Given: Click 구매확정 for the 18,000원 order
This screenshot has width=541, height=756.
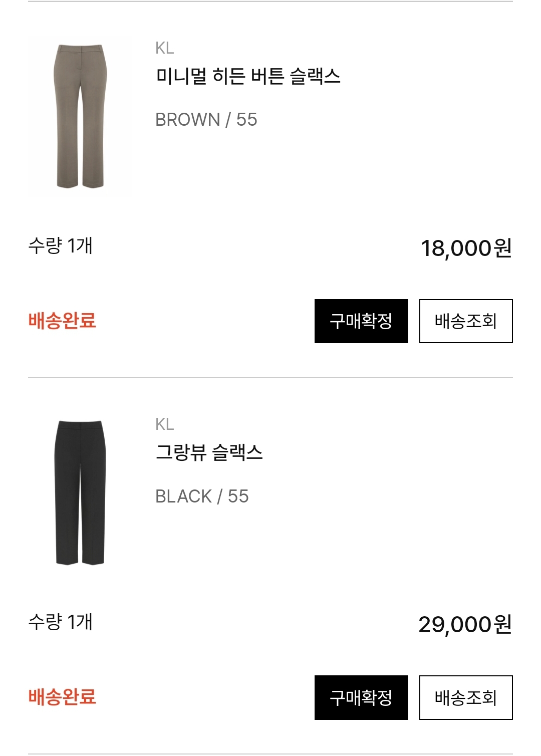Looking at the screenshot, I should (361, 321).
